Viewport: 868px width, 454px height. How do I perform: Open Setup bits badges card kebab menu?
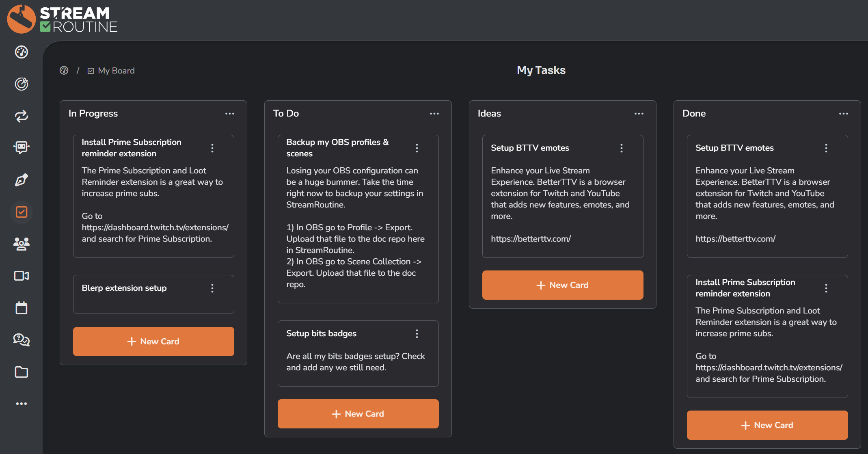[x=417, y=334]
